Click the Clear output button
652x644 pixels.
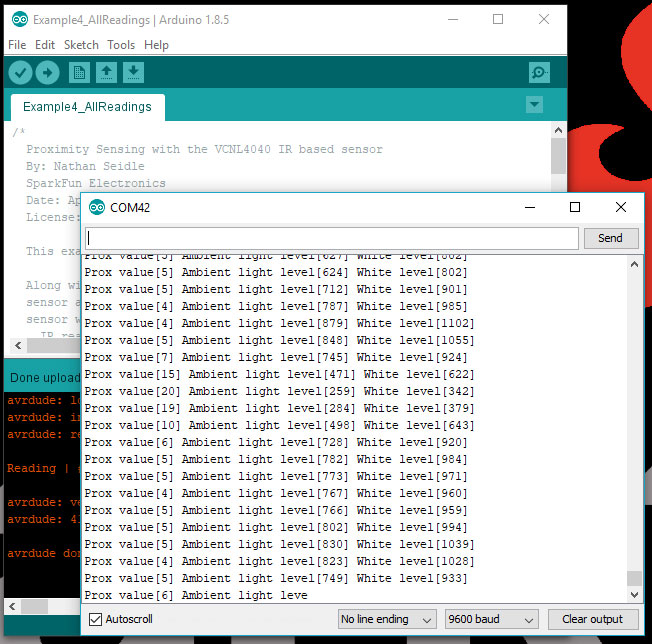593,619
